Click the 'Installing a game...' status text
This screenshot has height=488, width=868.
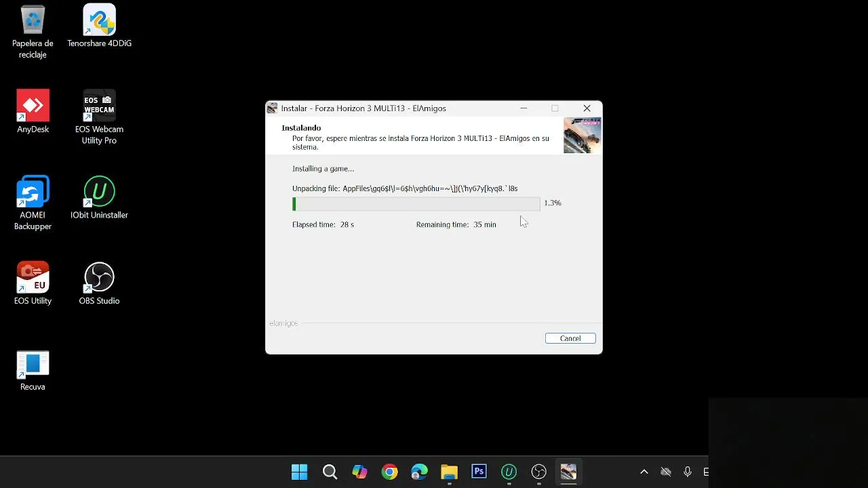click(x=323, y=169)
